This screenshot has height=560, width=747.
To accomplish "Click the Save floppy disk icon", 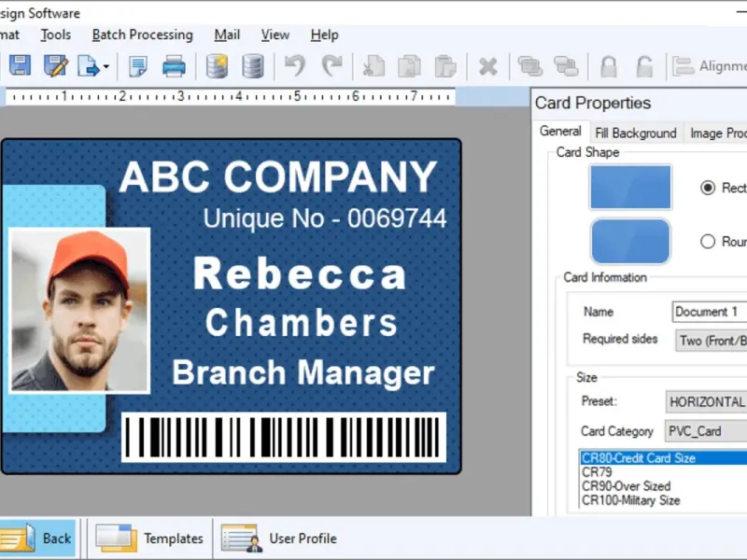I will pos(20,65).
